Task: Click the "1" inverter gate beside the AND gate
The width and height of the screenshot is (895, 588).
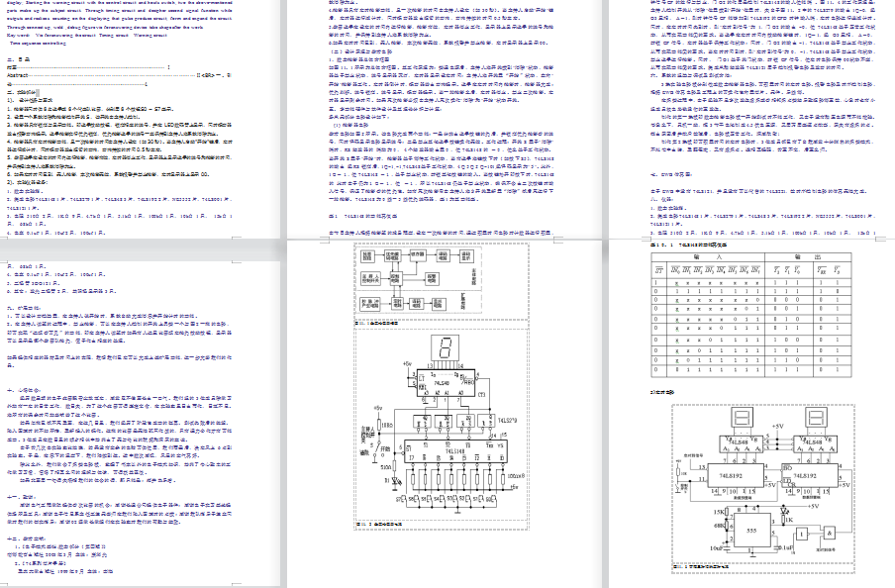Action: coord(802,535)
